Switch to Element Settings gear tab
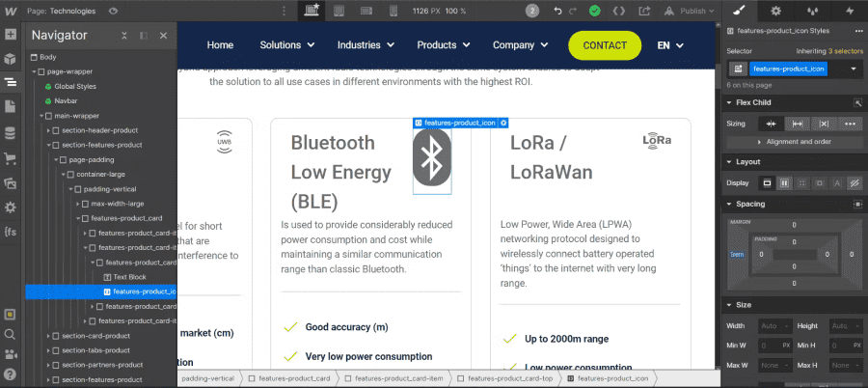 (x=776, y=11)
